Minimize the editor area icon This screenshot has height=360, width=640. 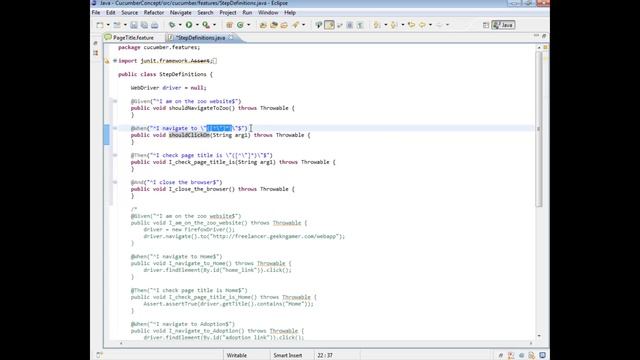point(536,36)
